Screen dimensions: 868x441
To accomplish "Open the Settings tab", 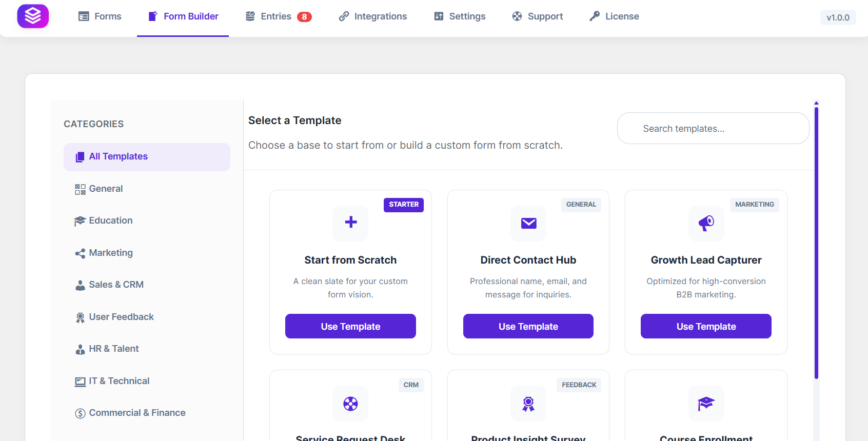I will coord(460,16).
